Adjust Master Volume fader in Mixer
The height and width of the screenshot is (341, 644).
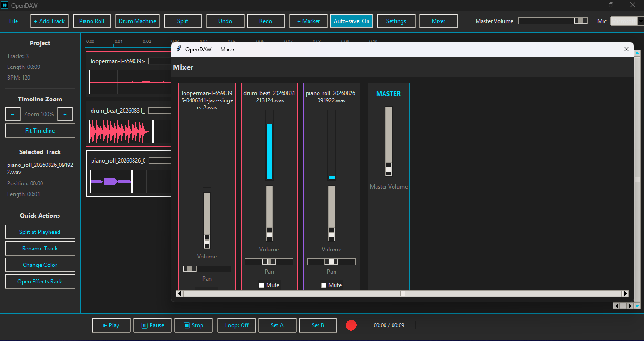click(x=389, y=141)
